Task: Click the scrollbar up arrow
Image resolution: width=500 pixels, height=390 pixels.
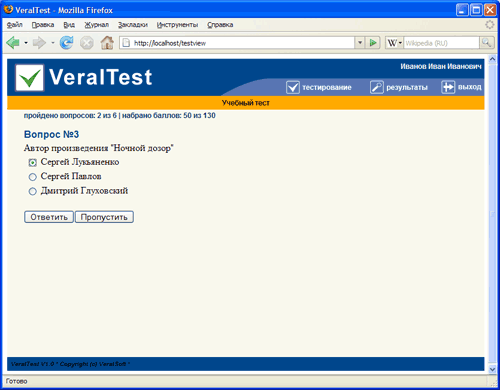Action: pos(492,60)
